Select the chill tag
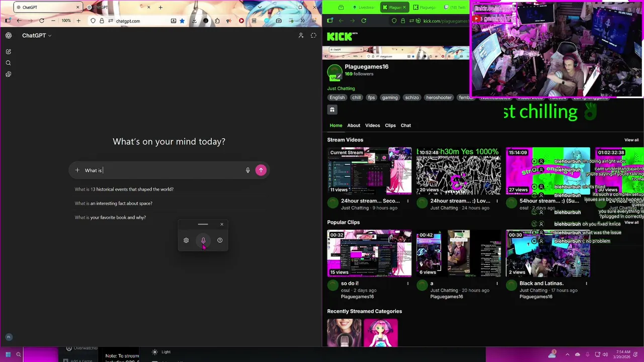The image size is (644, 362). click(356, 98)
